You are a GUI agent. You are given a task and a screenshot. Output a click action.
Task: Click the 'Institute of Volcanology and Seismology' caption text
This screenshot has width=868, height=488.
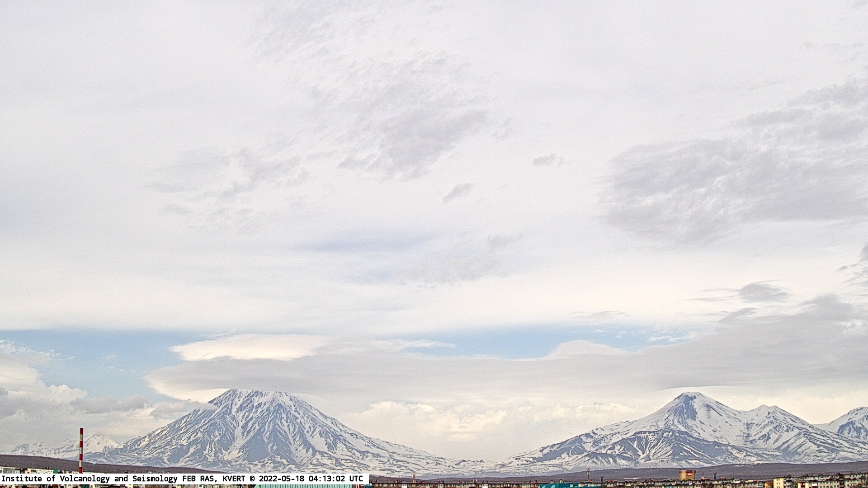coord(90,479)
